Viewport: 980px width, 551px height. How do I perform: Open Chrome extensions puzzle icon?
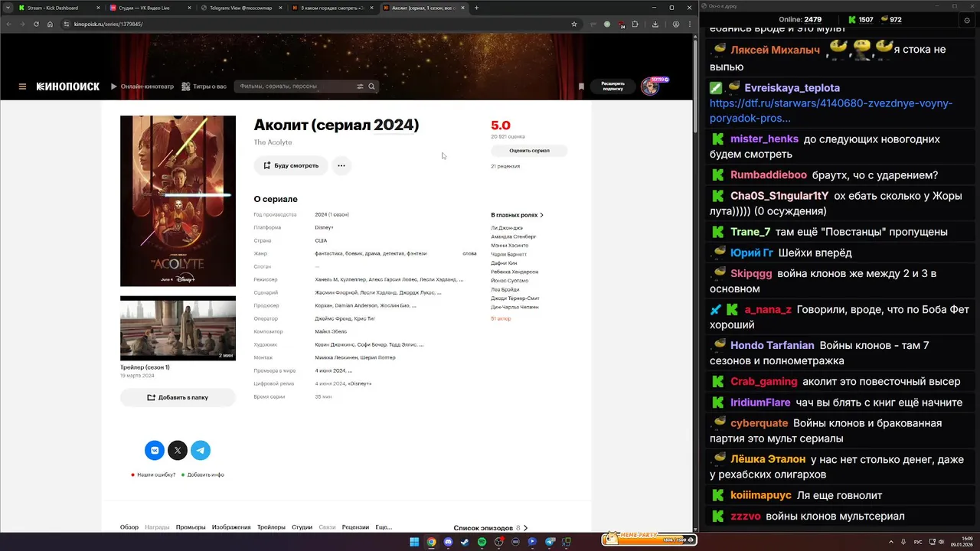pyautogui.click(x=635, y=24)
